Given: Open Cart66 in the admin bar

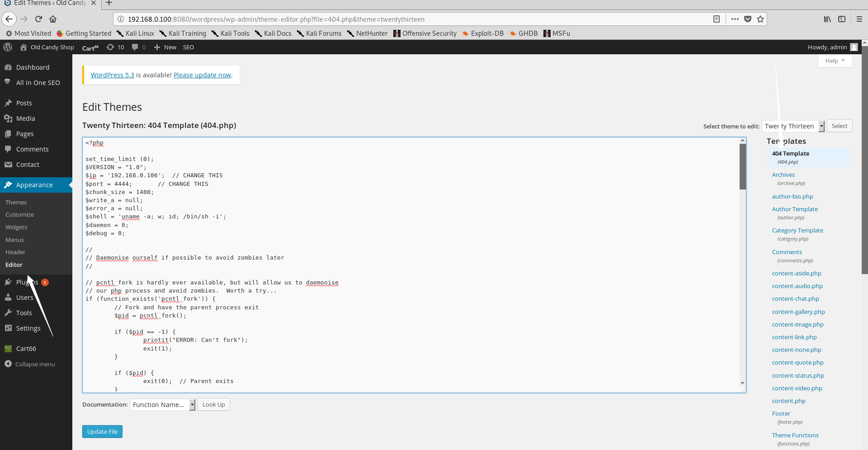Looking at the screenshot, I should tap(90, 47).
